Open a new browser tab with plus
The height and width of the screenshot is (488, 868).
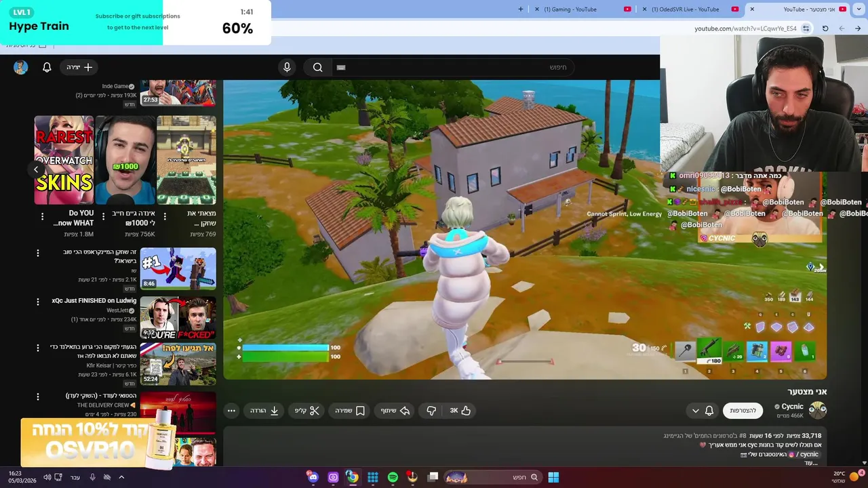pyautogui.click(x=521, y=9)
